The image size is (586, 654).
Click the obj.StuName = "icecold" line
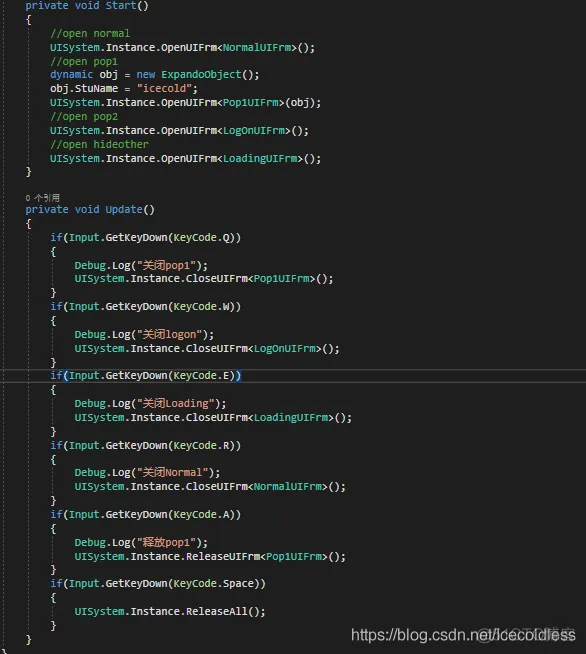point(123,88)
